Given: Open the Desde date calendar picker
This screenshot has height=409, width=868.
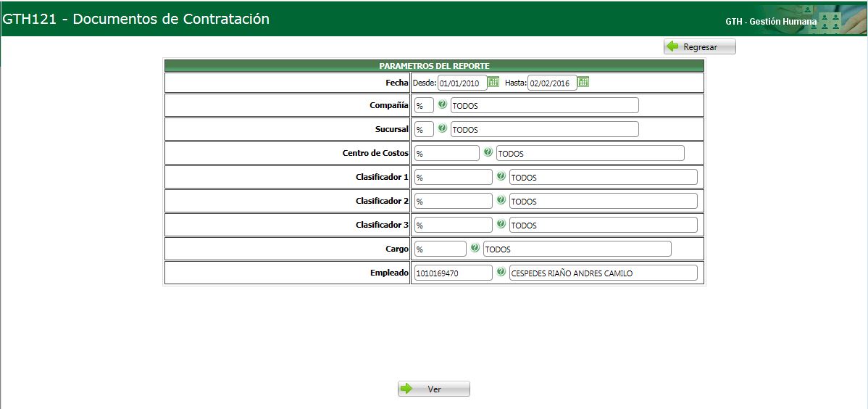Looking at the screenshot, I should pyautogui.click(x=493, y=82).
